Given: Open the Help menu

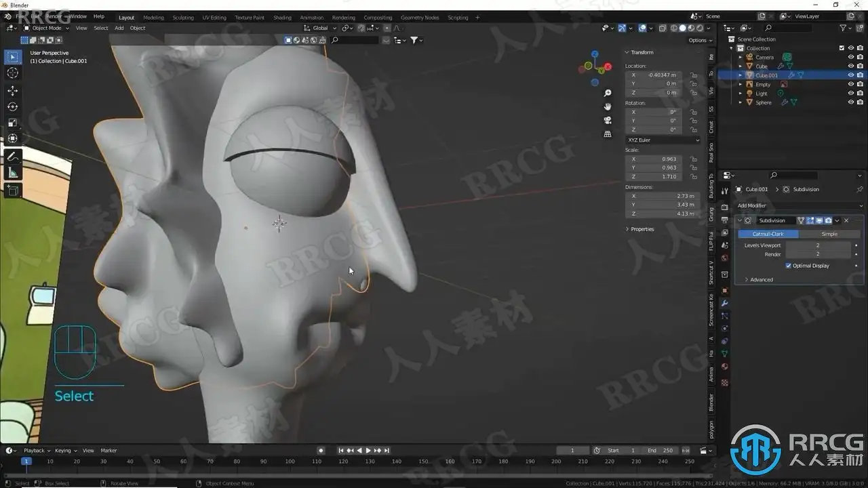Looking at the screenshot, I should pyautogui.click(x=99, y=16).
